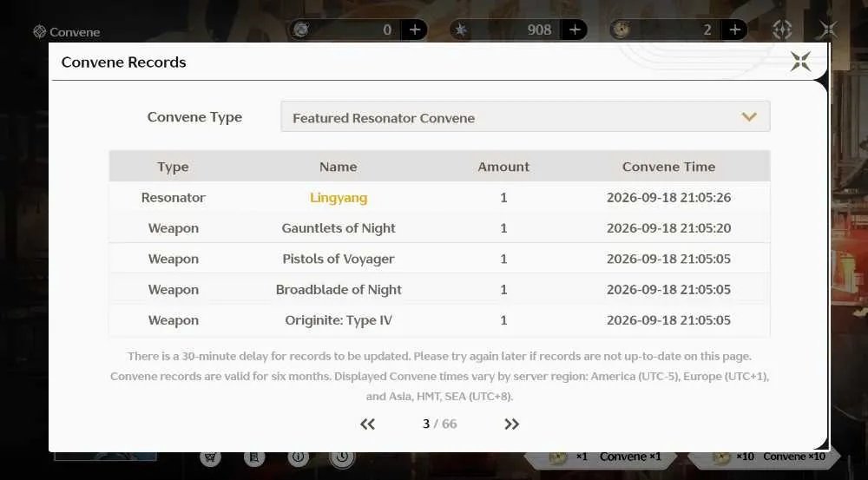Screen dimensions: 868x480
Task: Click the page indicator 3 / 66
Action: (x=439, y=424)
